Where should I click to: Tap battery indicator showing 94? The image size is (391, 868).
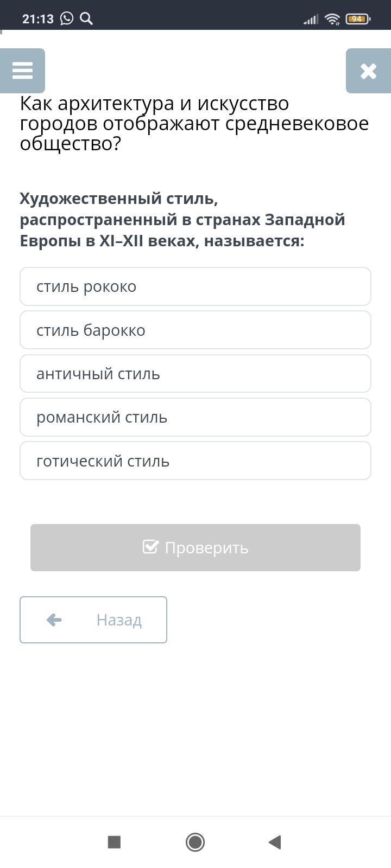click(357, 19)
